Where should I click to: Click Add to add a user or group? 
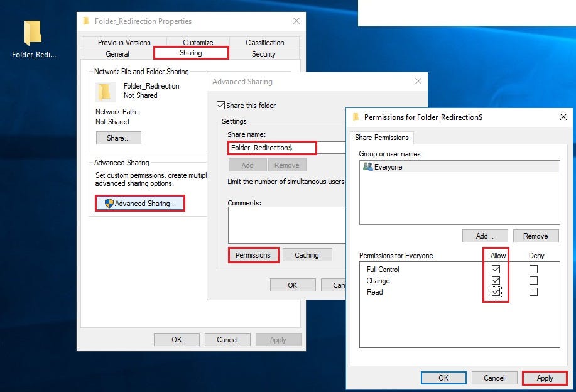pyautogui.click(x=484, y=236)
